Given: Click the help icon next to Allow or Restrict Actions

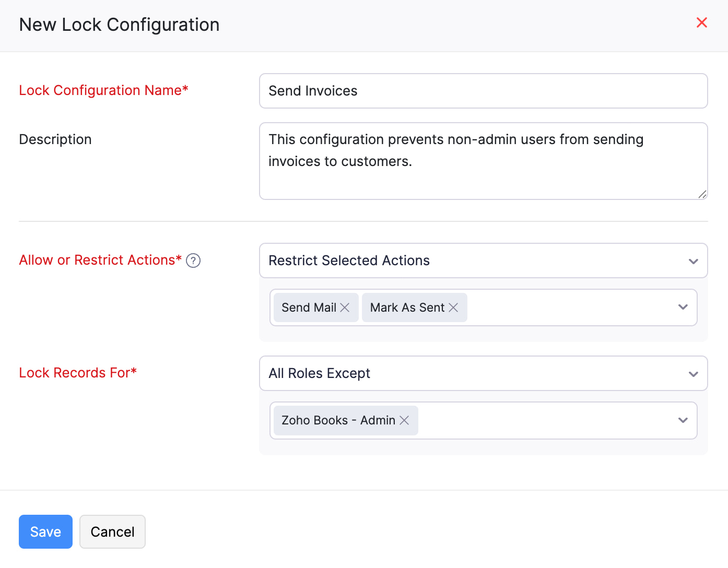Looking at the screenshot, I should tap(193, 261).
